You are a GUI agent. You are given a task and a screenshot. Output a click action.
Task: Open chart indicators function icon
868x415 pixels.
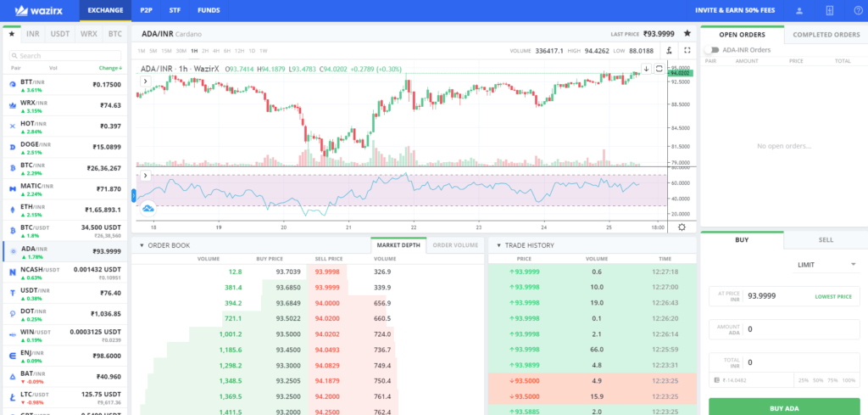point(670,50)
